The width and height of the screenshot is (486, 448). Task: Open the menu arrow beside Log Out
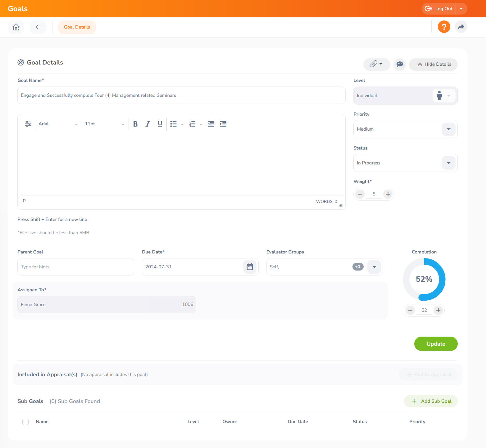(461, 9)
